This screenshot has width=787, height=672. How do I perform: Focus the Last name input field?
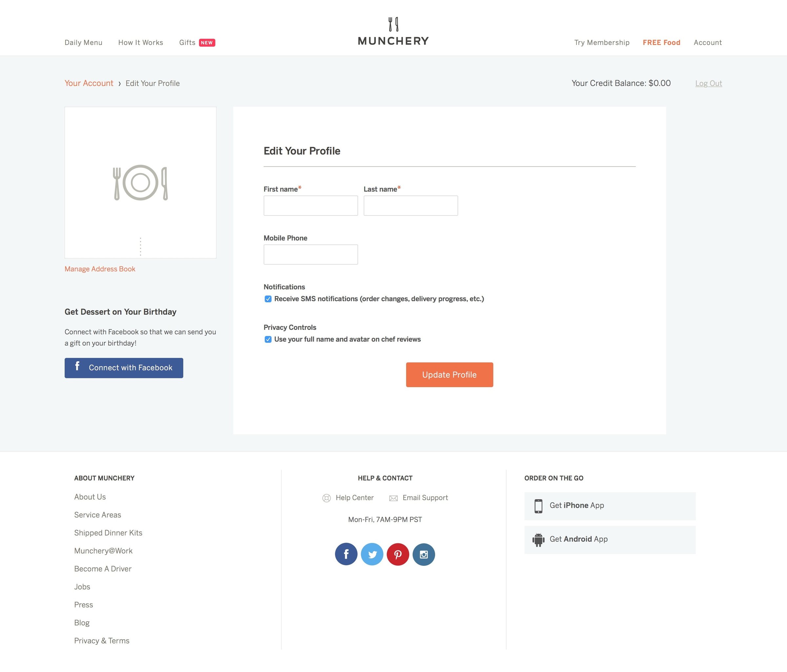pyautogui.click(x=411, y=206)
